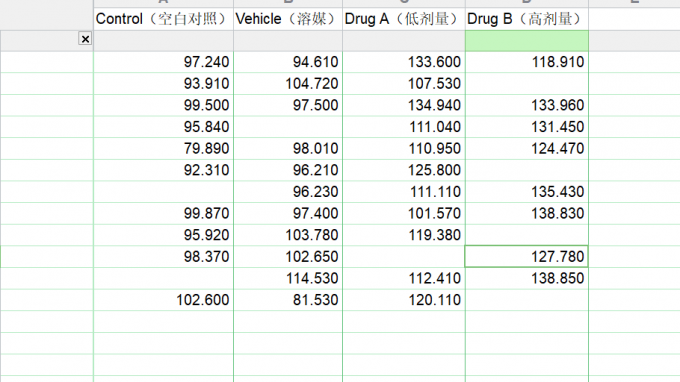Select cell with value 98.370
This screenshot has height=382, width=680.
tap(163, 257)
